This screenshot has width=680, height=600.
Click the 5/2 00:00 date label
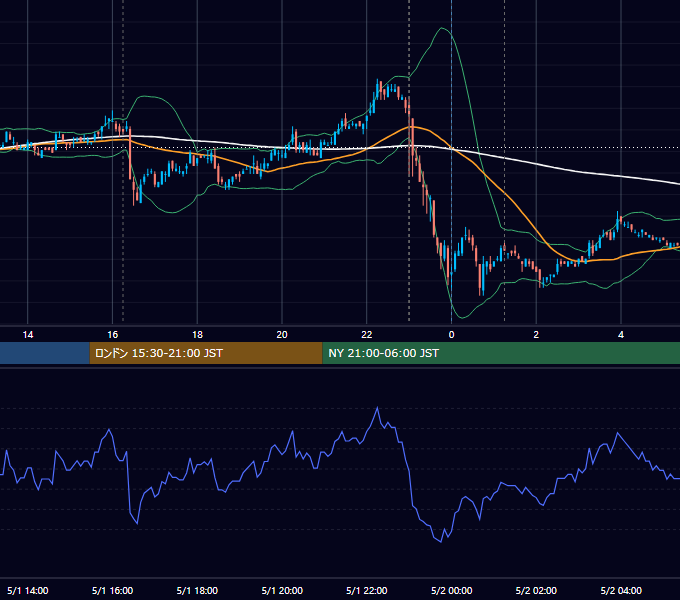pos(451,590)
